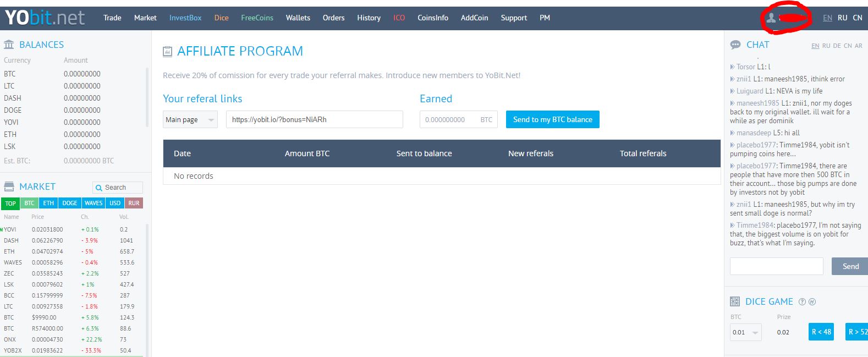
Task: Switch chat language to AR
Action: tap(858, 46)
